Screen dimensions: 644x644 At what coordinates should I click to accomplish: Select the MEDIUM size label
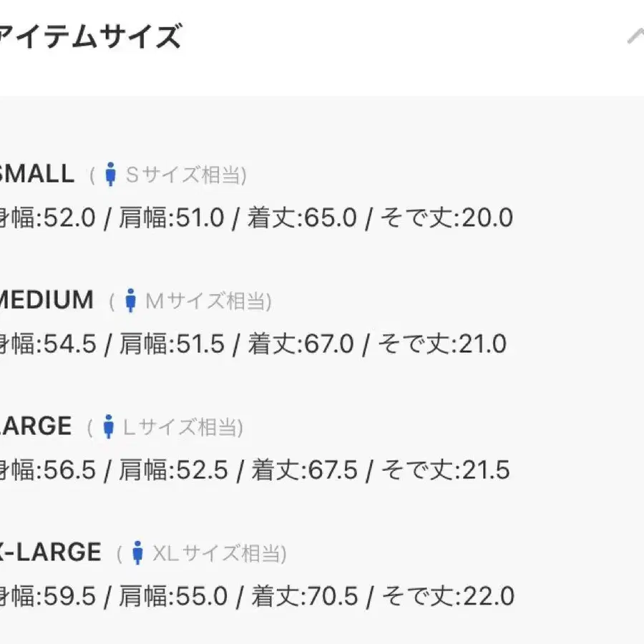(x=47, y=300)
